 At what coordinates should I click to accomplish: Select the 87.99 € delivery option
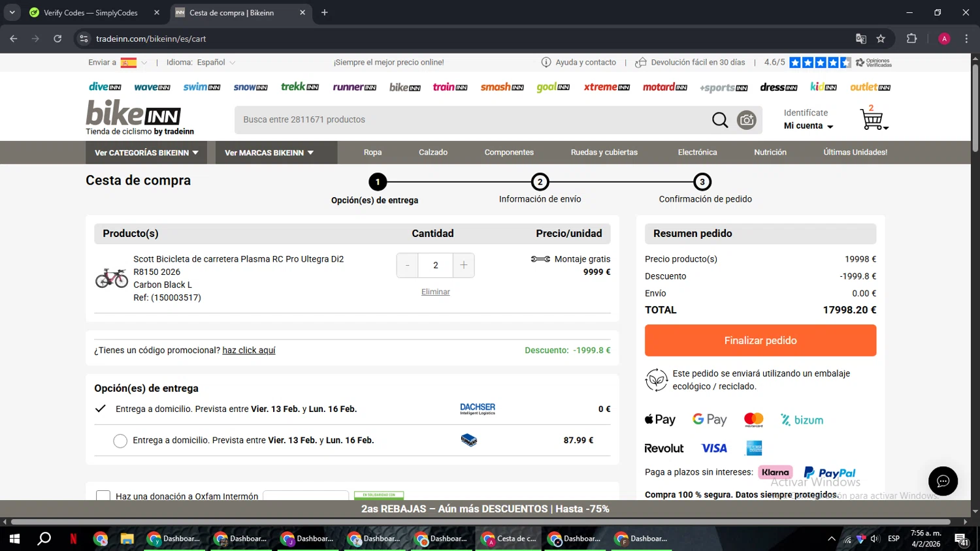(x=120, y=441)
